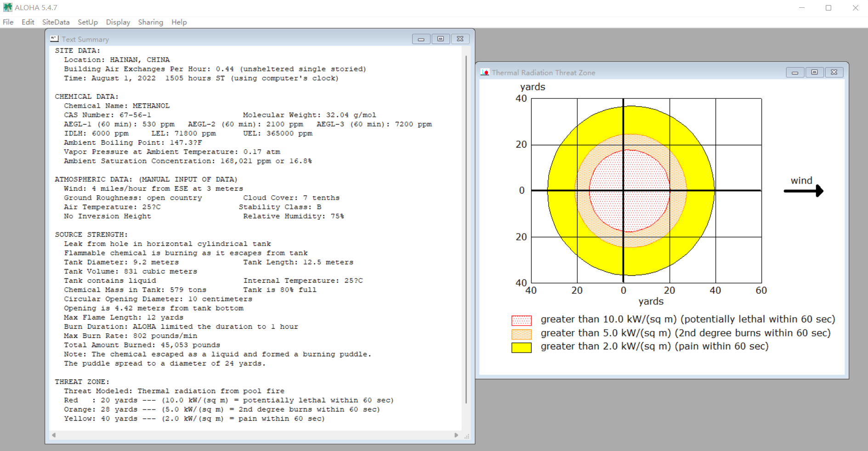Click the 'THREAT ZONE:' heading
The image size is (868, 451).
click(x=82, y=382)
